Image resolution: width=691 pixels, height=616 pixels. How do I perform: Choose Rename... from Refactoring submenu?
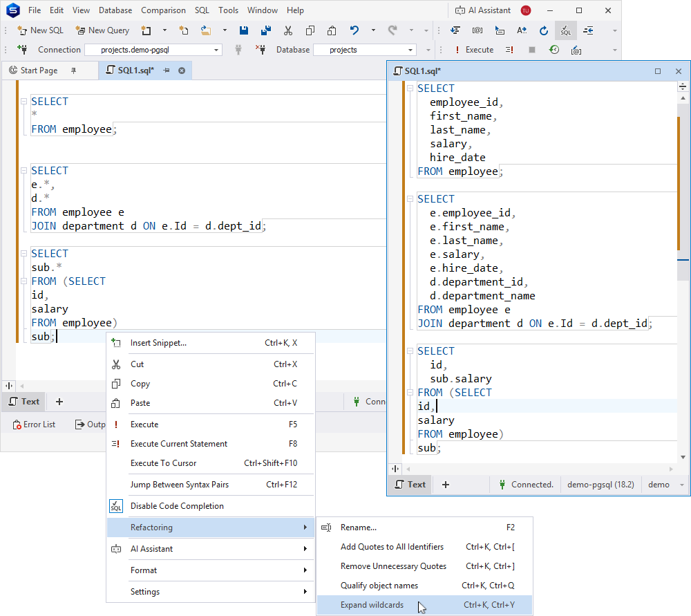tap(424, 528)
